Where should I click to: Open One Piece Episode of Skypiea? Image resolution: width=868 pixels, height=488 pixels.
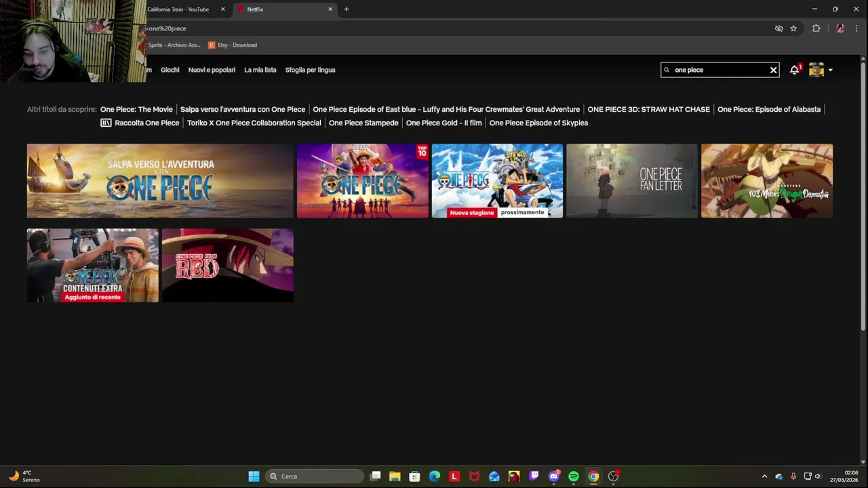[538, 123]
